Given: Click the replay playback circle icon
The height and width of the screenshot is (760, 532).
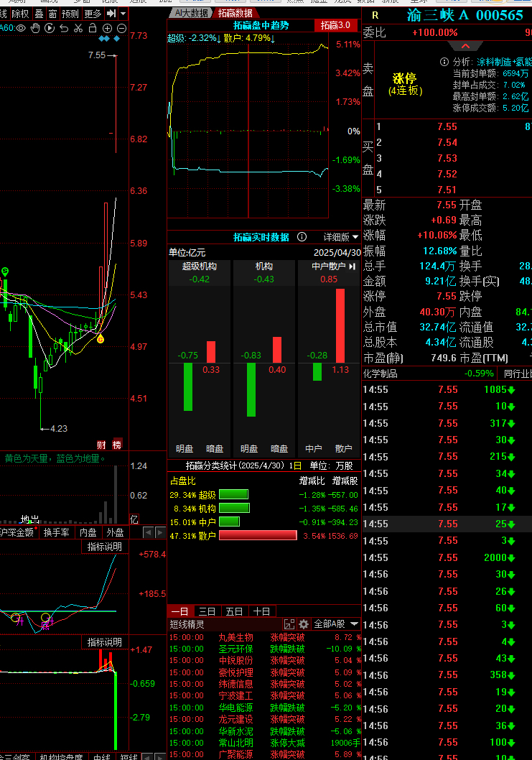Looking at the screenshot, I should (50, 28).
